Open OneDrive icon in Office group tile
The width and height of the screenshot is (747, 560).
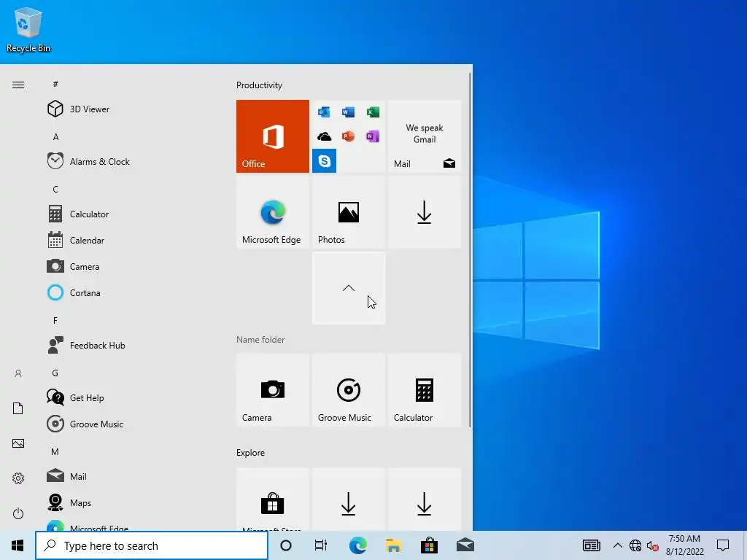pos(324,136)
